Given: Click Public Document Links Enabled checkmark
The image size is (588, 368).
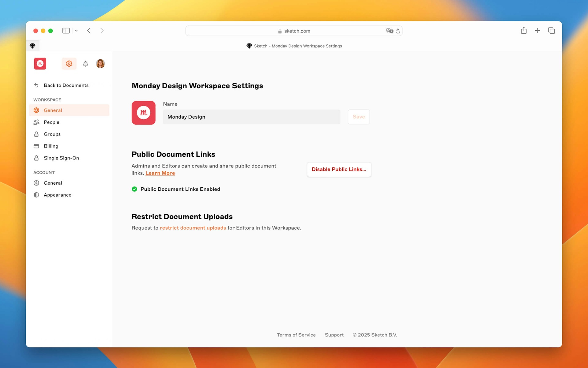Looking at the screenshot, I should [x=134, y=189].
